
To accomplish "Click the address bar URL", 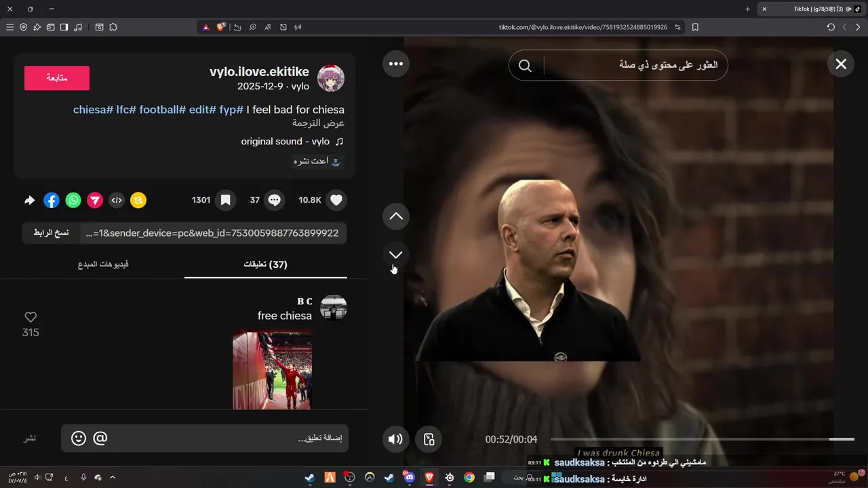I will click(583, 27).
